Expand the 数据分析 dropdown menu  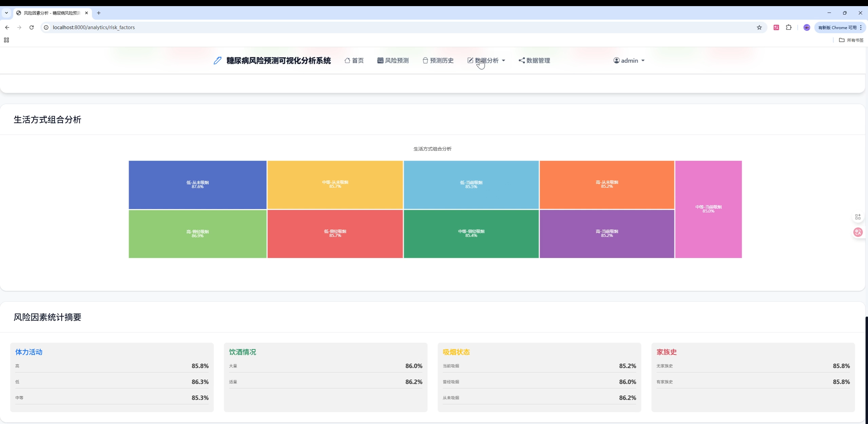486,61
